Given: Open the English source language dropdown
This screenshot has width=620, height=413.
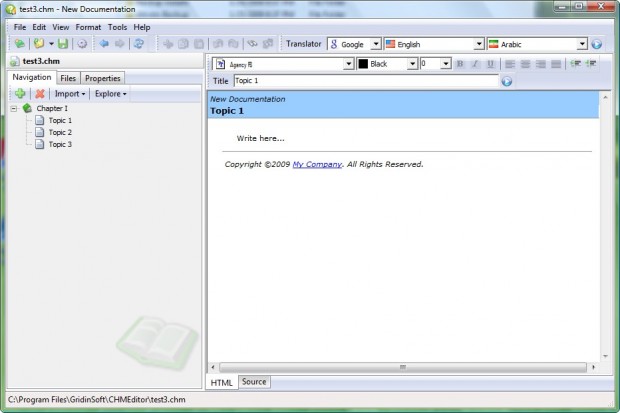Looking at the screenshot, I should [479, 44].
